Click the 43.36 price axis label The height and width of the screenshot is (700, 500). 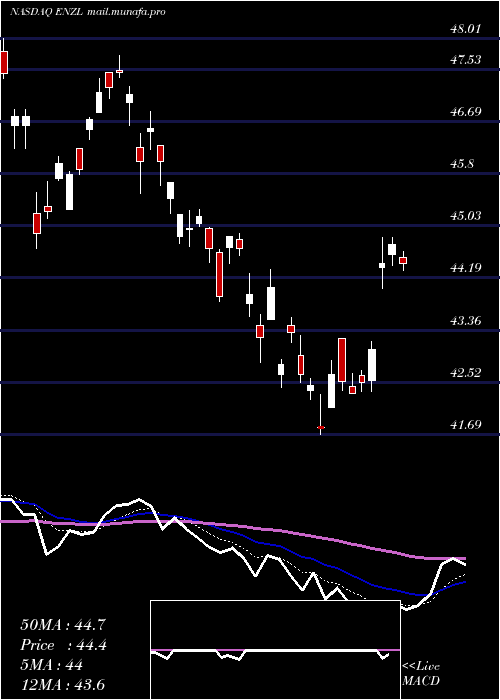pos(466,321)
